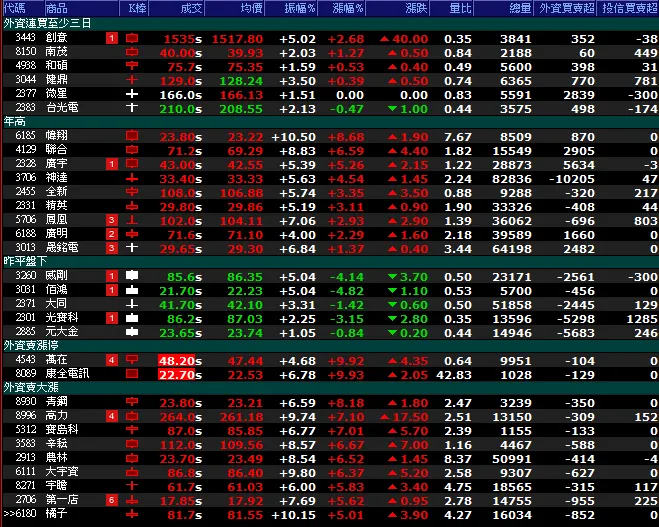Click the K-bar icon in the 5706 鳳凰 row
Screen dimensions: 659x527
[x=132, y=221]
